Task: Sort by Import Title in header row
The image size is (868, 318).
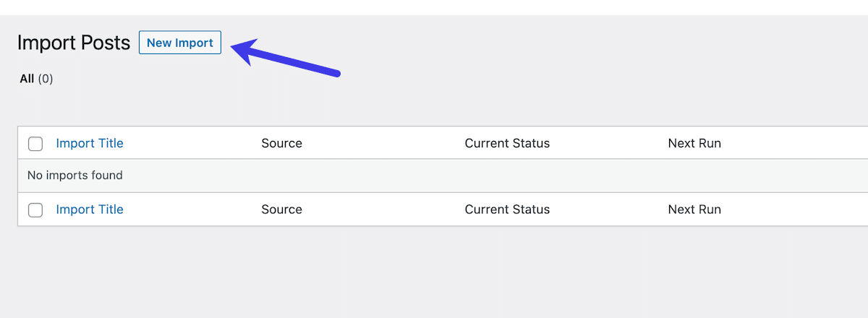Action: tap(90, 143)
